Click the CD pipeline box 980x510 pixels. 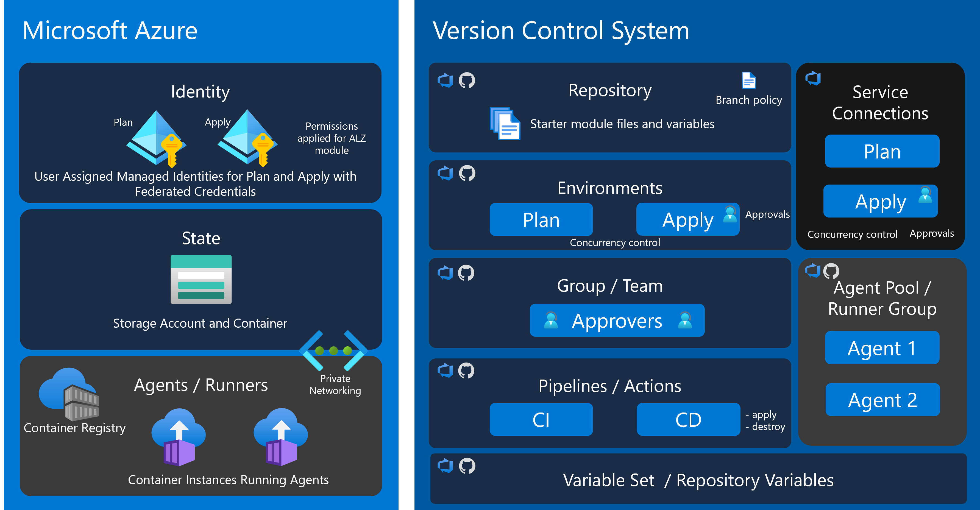pos(688,419)
